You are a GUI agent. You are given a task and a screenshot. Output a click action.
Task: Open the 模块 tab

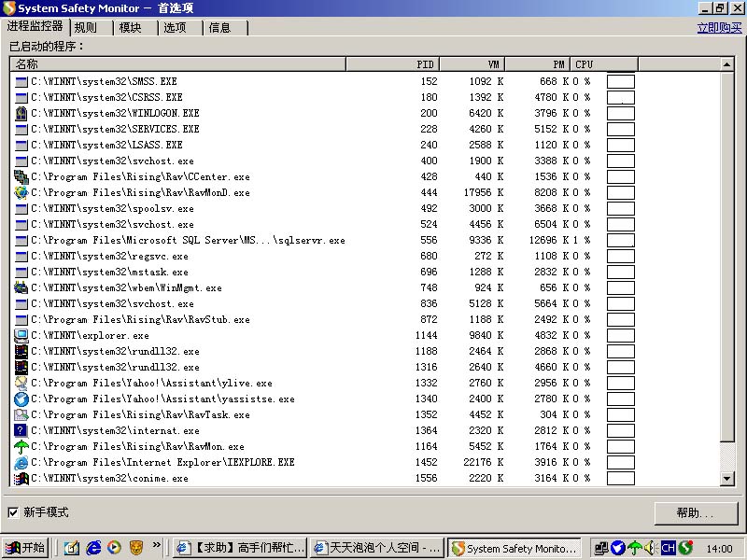pyautogui.click(x=135, y=28)
